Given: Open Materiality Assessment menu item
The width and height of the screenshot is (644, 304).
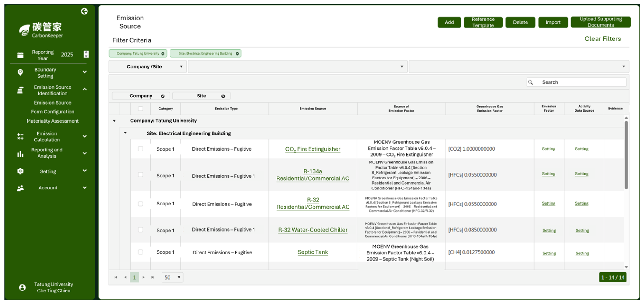Looking at the screenshot, I should pos(52,121).
